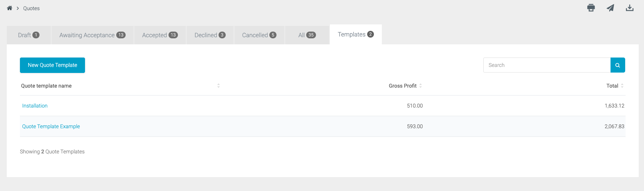The image size is (644, 191).
Task: Show the Declined quotes tab
Action: pyautogui.click(x=210, y=35)
